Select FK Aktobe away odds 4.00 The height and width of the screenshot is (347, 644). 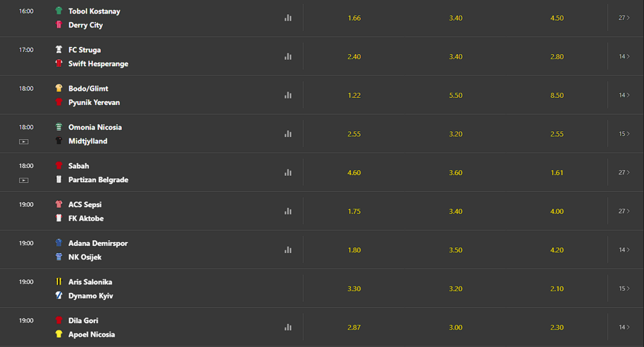pos(557,211)
